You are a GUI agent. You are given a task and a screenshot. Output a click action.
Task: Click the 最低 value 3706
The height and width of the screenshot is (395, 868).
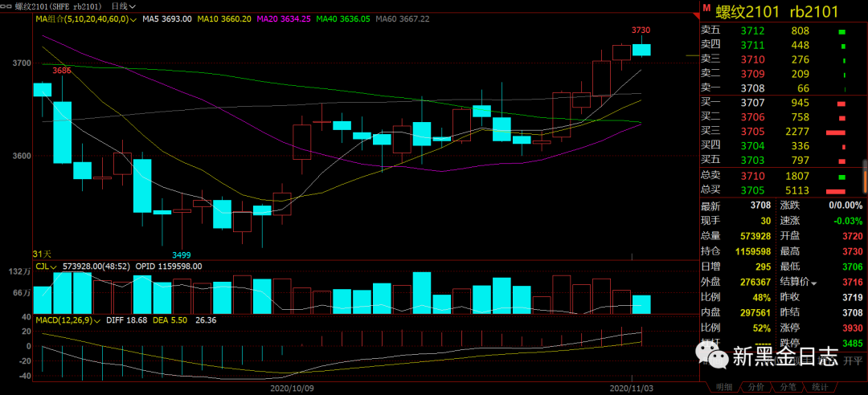pyautogui.click(x=853, y=267)
